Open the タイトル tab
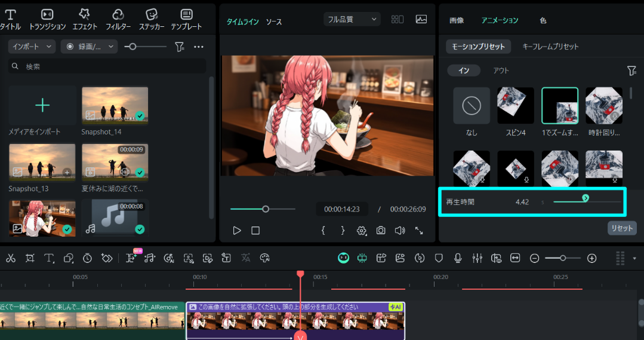644x340 pixels. tap(10, 20)
